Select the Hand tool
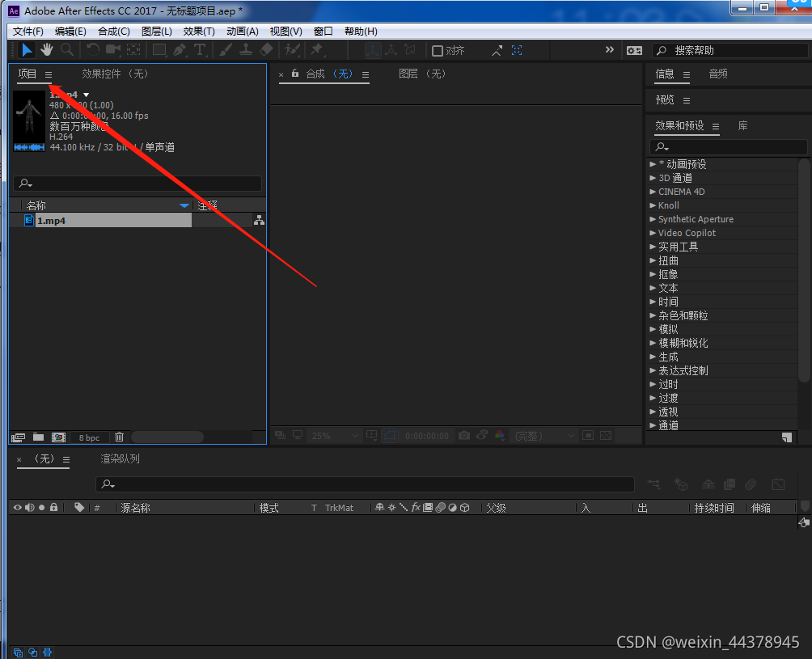Image resolution: width=812 pixels, height=659 pixels. [47, 50]
